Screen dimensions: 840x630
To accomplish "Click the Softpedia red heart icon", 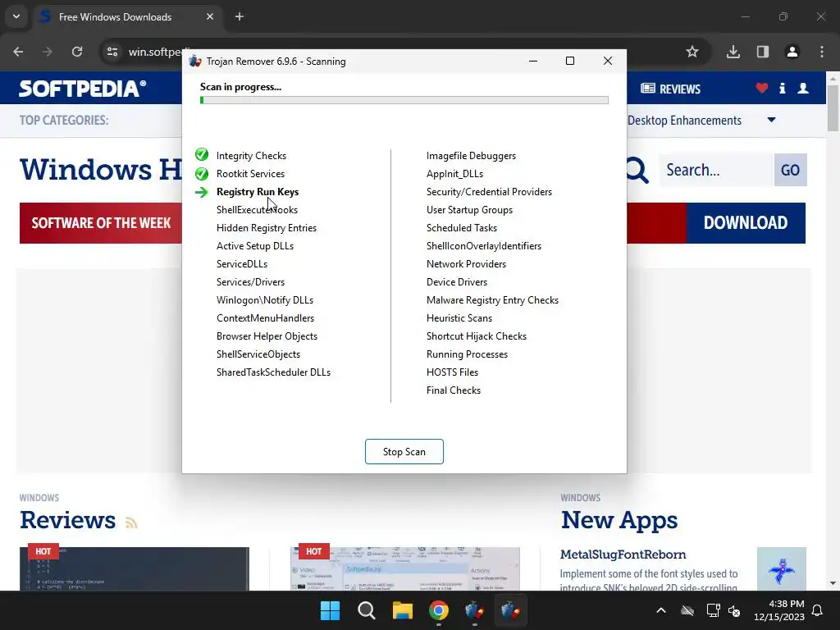I will click(762, 89).
